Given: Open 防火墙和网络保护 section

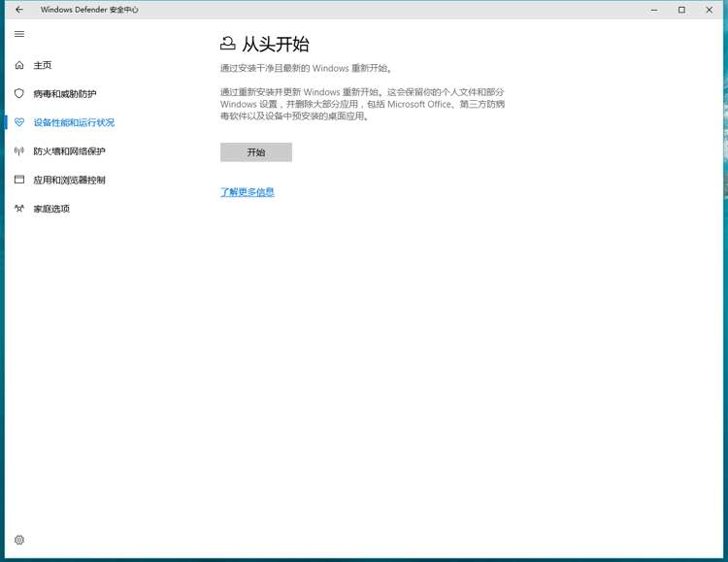Looking at the screenshot, I should [x=69, y=151].
